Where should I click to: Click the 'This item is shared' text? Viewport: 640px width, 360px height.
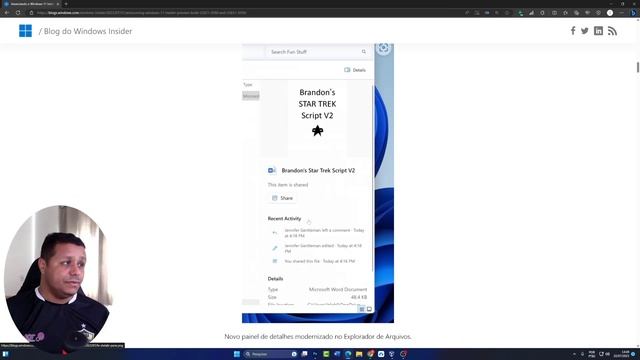(288, 184)
